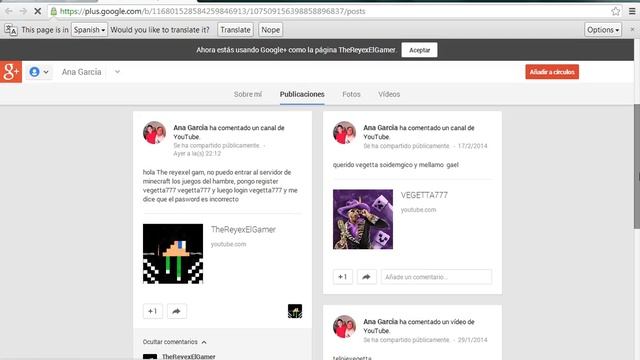The image size is (640, 360).
Task: Stop page loading with the X icon
Action: tap(38, 11)
